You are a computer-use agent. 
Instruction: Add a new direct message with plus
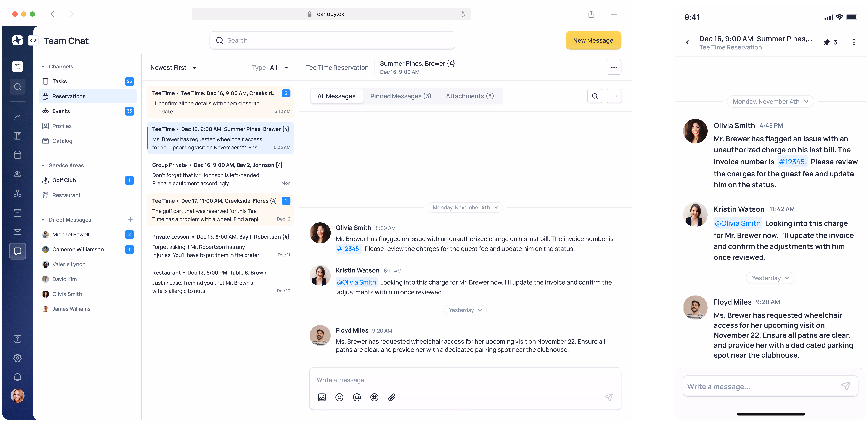130,220
